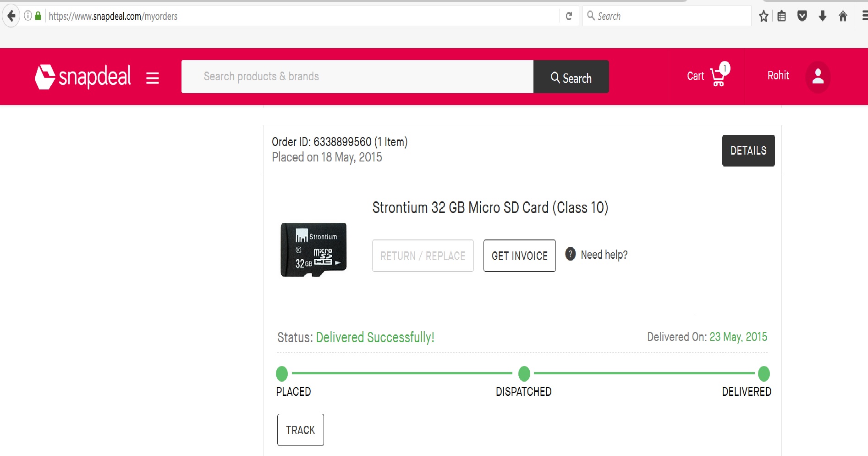868x456 pixels.
Task: Go to browser home page icon
Action: pyautogui.click(x=843, y=16)
